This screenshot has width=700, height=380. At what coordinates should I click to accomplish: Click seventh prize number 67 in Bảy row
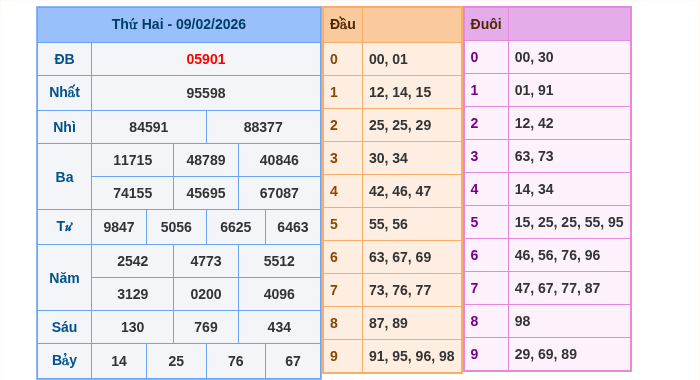click(293, 361)
